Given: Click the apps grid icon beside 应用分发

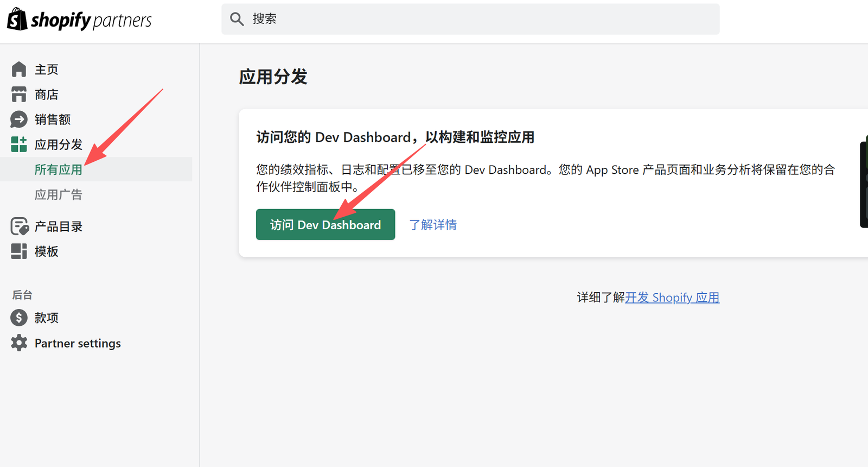Looking at the screenshot, I should click(19, 144).
